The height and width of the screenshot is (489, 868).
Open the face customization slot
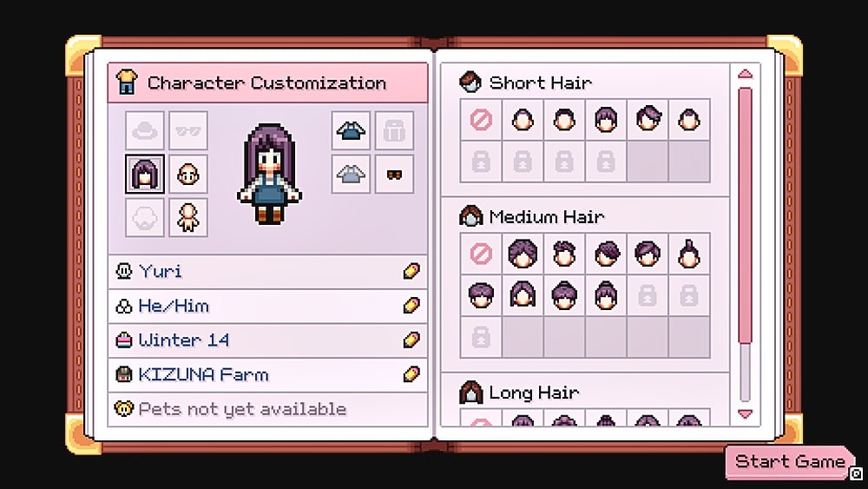pyautogui.click(x=188, y=174)
